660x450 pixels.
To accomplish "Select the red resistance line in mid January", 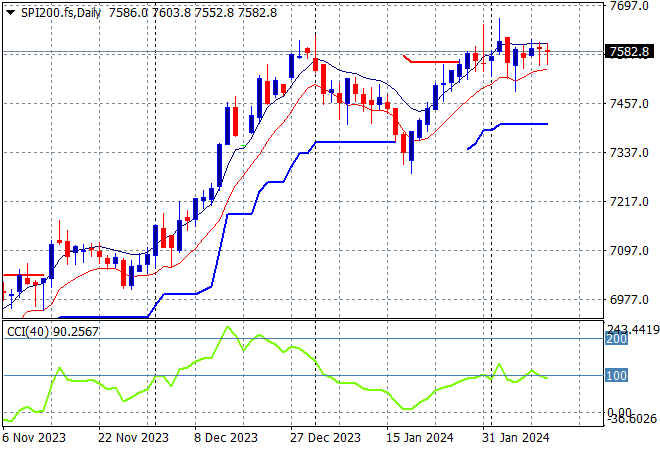I will click(x=431, y=61).
